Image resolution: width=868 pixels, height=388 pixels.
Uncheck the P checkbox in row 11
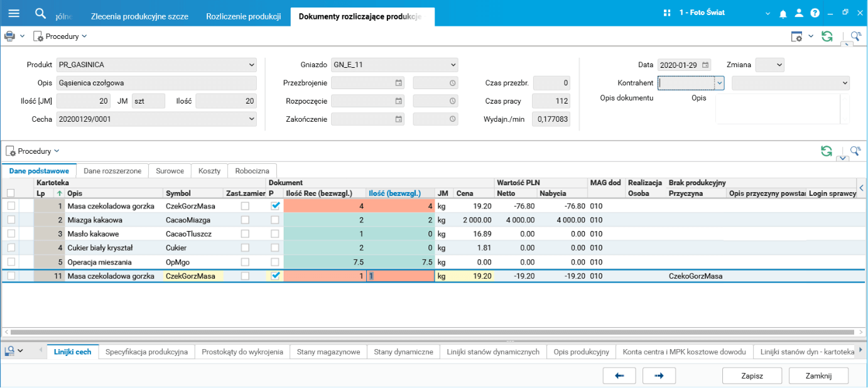tap(275, 276)
